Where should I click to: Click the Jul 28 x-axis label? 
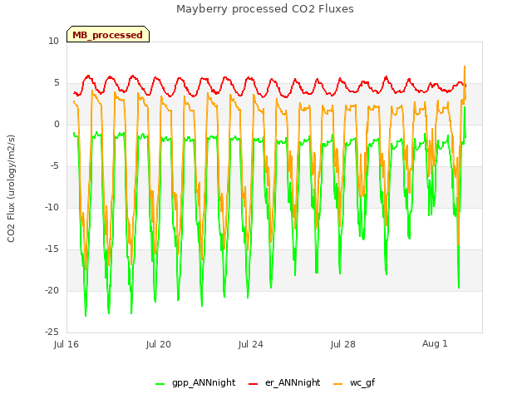point(343,344)
